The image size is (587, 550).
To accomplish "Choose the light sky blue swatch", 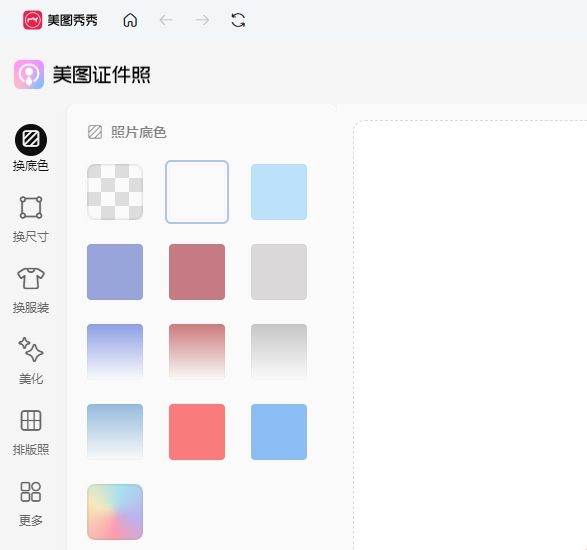I will pyautogui.click(x=279, y=192).
